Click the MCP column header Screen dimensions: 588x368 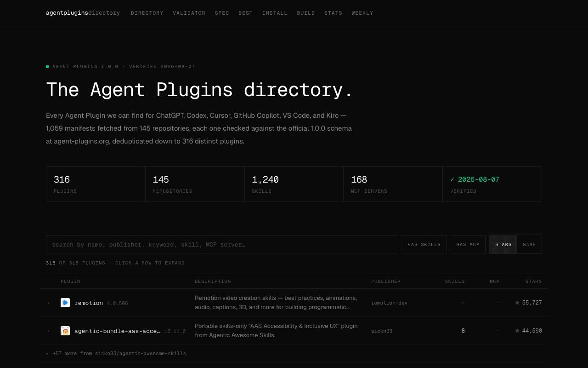[494, 282]
